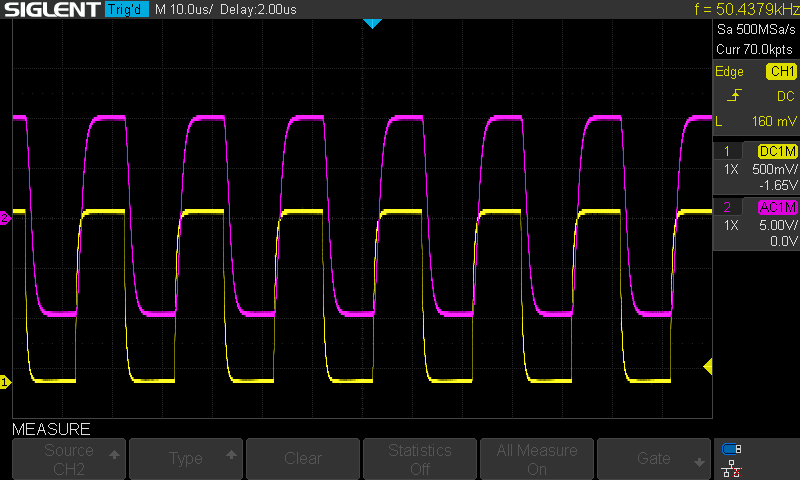Click the Edge trigger type label
The height and width of the screenshot is (480, 800).
(729, 71)
